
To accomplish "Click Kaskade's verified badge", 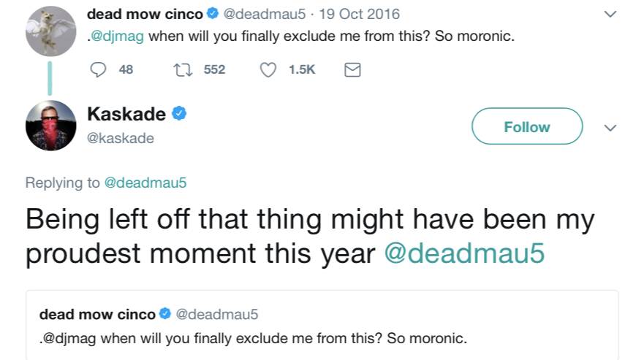I will (x=180, y=114).
